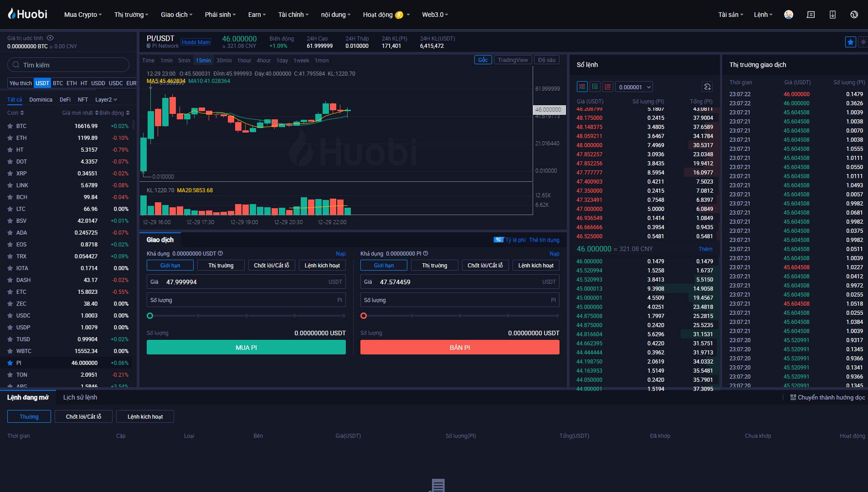Toggle the estimated value eye icon
The height and width of the screenshot is (492, 868).
(50, 38)
